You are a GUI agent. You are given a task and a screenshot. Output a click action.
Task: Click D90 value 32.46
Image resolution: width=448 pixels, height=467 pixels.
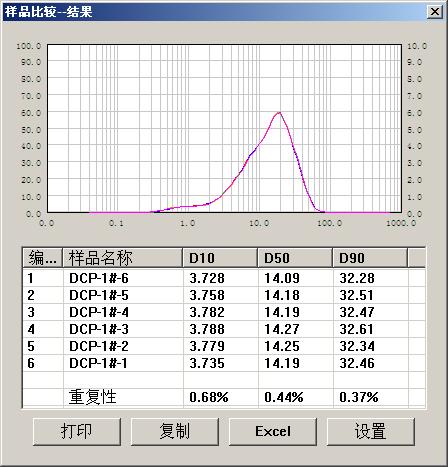click(357, 363)
